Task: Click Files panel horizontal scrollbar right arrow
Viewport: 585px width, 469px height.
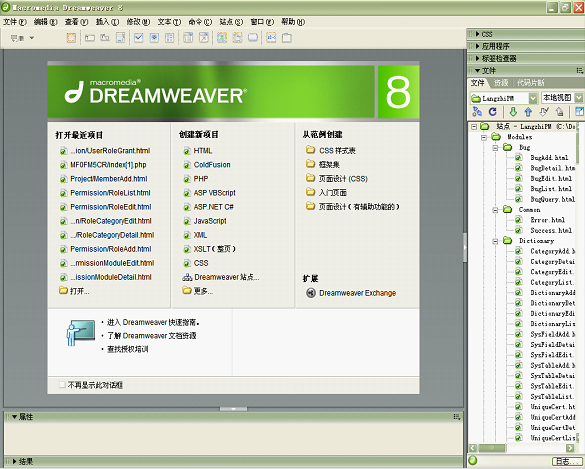Action: click(x=570, y=448)
